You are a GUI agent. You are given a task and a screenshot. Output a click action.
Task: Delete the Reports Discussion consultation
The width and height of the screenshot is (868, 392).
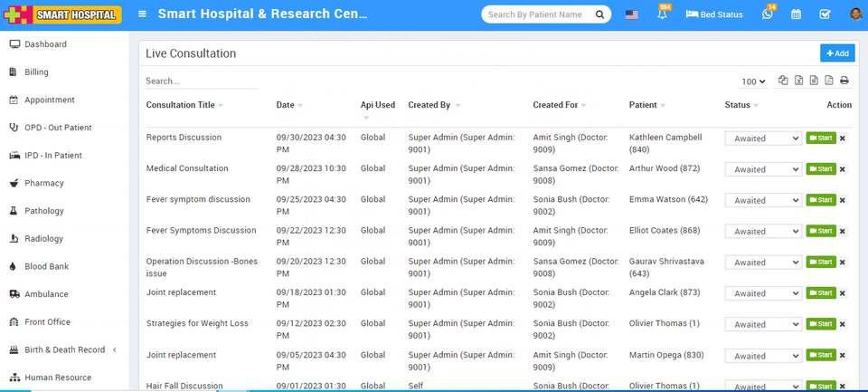coord(843,139)
